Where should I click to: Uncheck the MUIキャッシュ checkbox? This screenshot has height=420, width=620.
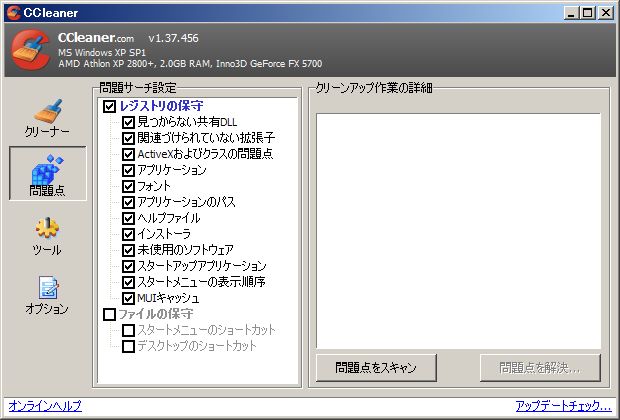pos(128,298)
